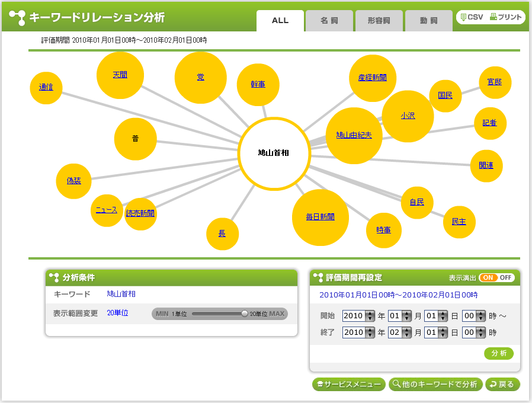Turn 表示演出 ON
The image size is (532, 403).
click(x=488, y=277)
